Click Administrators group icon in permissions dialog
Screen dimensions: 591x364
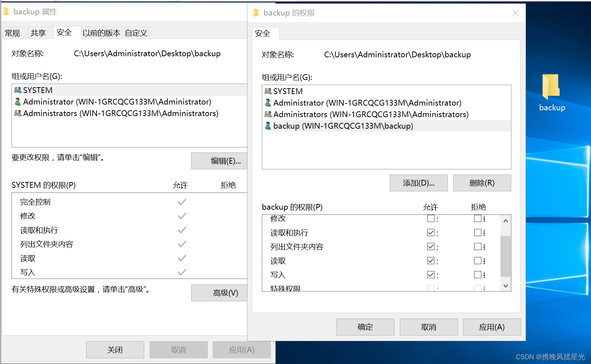pyautogui.click(x=268, y=114)
